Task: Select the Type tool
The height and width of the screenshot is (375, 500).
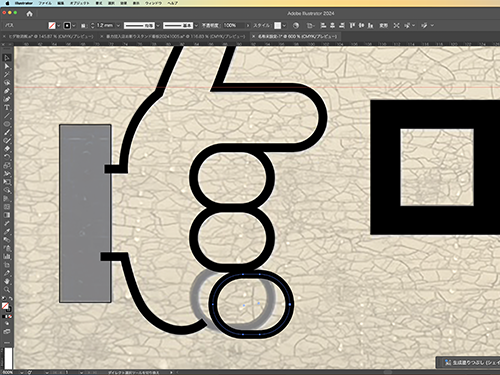Action: (7, 108)
